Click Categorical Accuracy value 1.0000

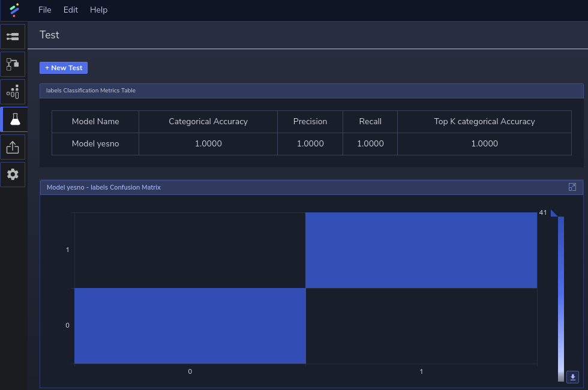pyautogui.click(x=208, y=143)
